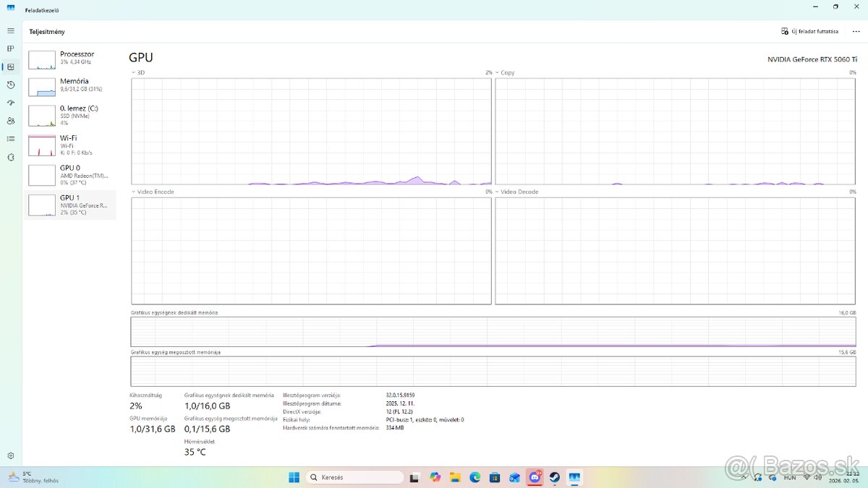Select Memória in the performance list
Screen dimensions: 868x488
click(x=71, y=85)
